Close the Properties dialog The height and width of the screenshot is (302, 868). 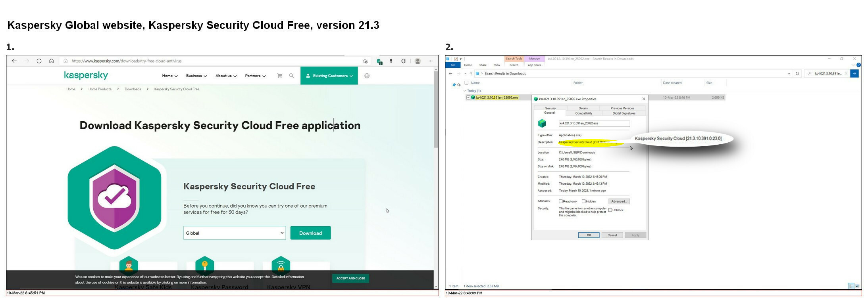pyautogui.click(x=643, y=99)
